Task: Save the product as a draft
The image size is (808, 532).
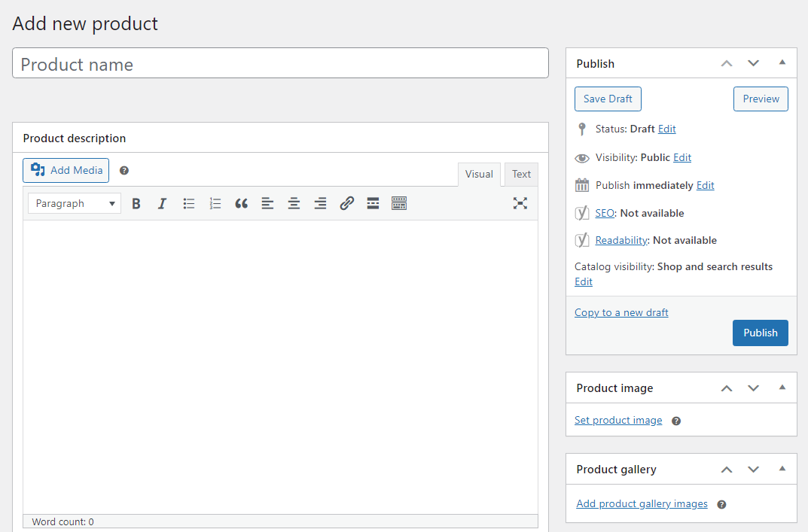Action: click(x=608, y=99)
